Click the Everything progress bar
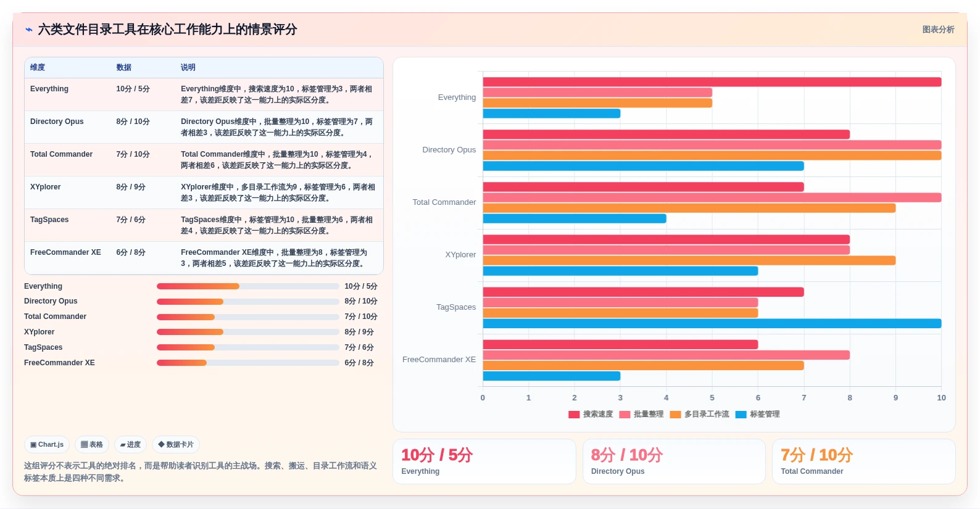The height and width of the screenshot is (509, 980). point(248,286)
